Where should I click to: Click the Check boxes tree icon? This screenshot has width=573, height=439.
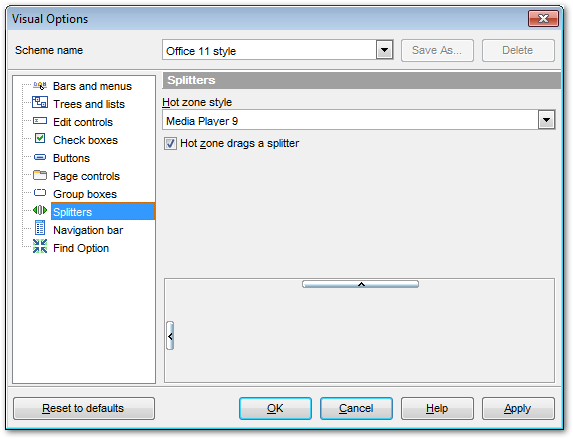pyautogui.click(x=40, y=139)
